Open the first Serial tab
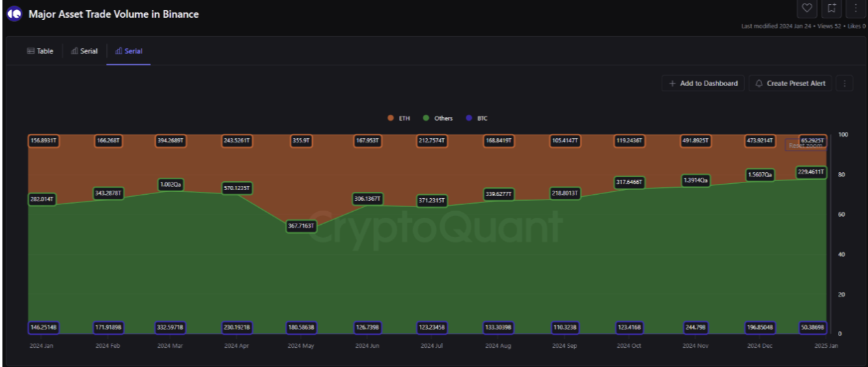 coord(84,51)
